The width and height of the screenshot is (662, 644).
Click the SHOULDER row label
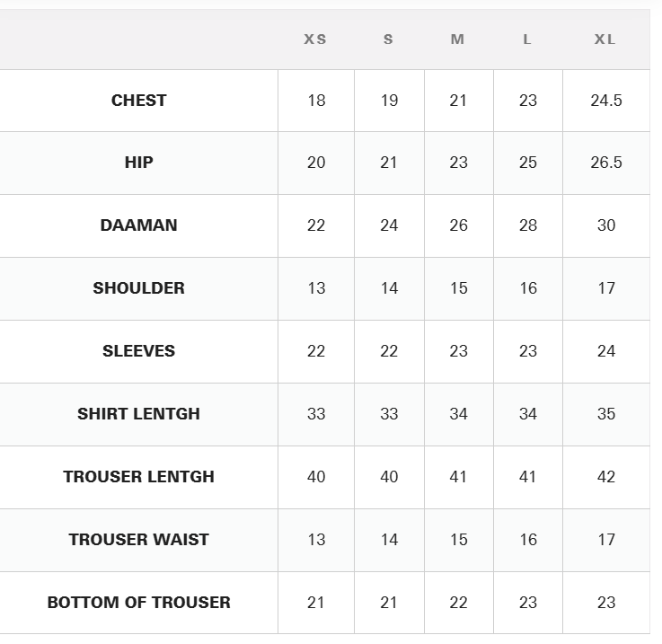139,288
